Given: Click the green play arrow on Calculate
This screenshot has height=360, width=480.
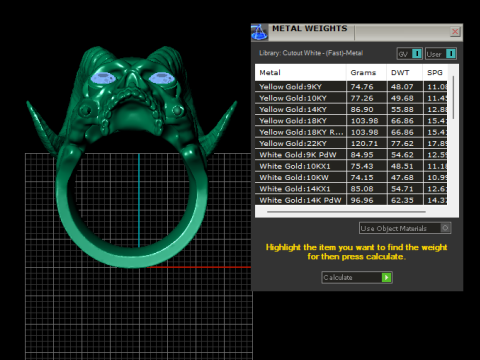Looking at the screenshot, I should 386,277.
